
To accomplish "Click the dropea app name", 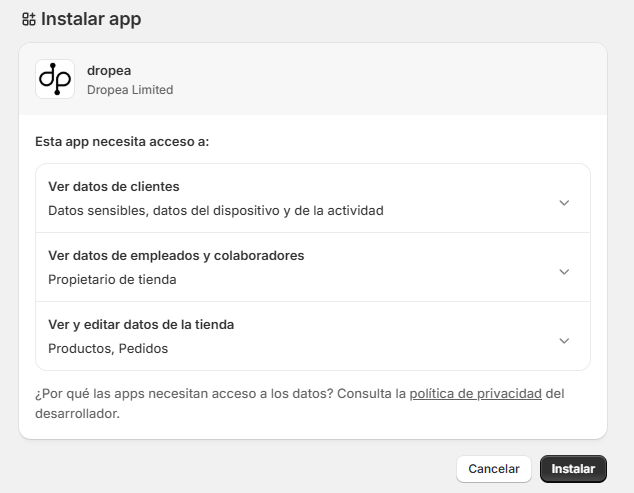I will (109, 71).
